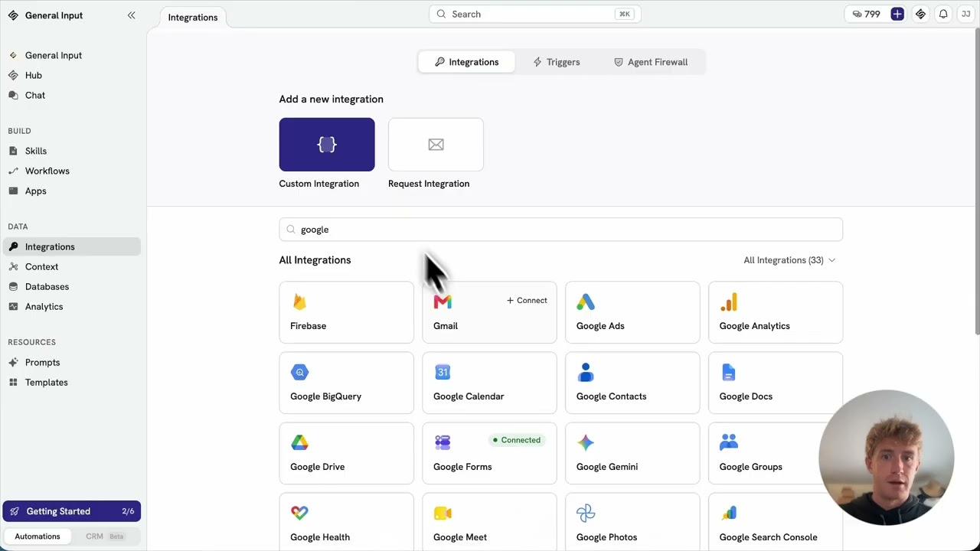Click the "Google Analytics" card label
This screenshot has width=980, height=551.
click(755, 326)
